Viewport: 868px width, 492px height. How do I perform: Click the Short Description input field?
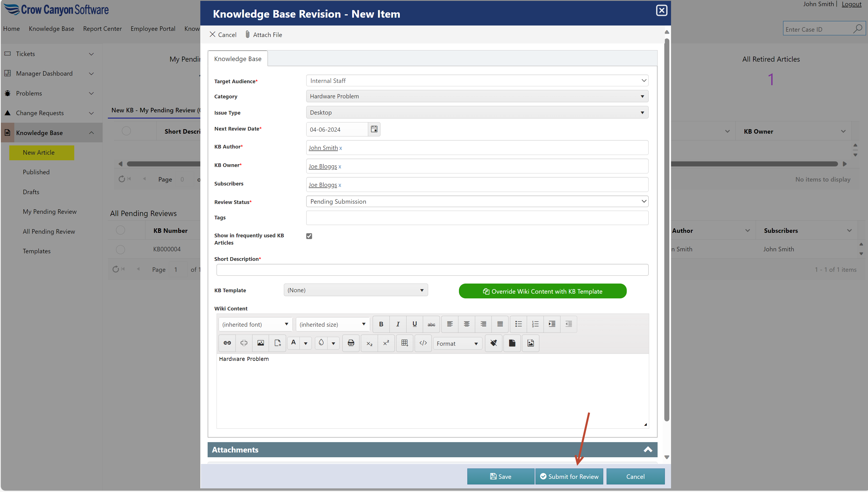(432, 270)
